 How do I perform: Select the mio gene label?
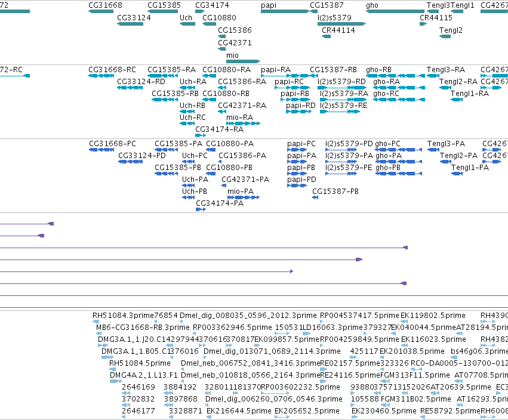[232, 55]
